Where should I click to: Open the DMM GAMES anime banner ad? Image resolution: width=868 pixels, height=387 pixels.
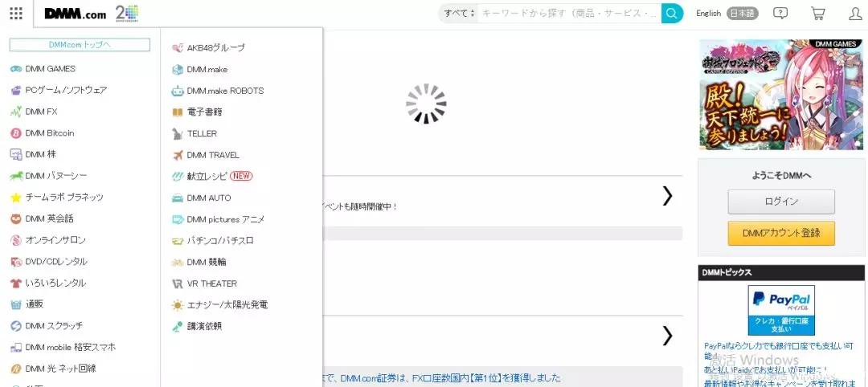[781, 95]
